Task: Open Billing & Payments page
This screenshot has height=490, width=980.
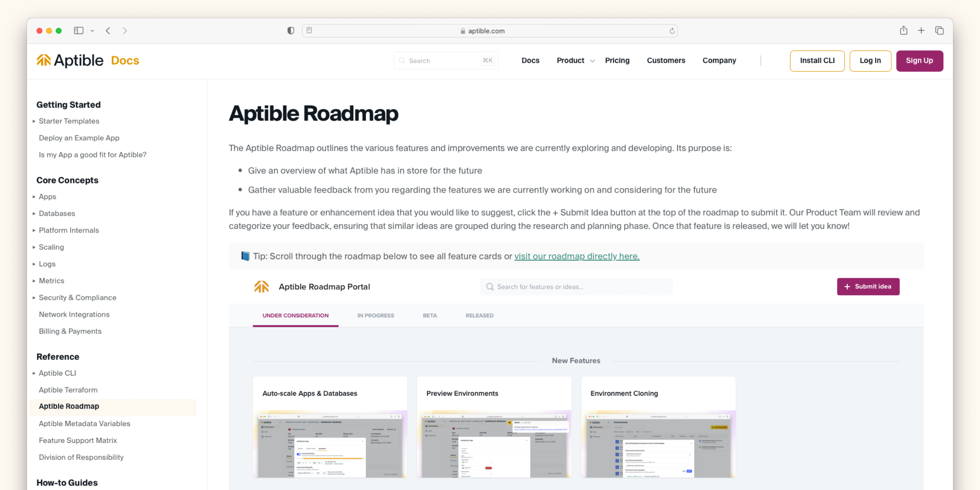Action: (x=70, y=331)
